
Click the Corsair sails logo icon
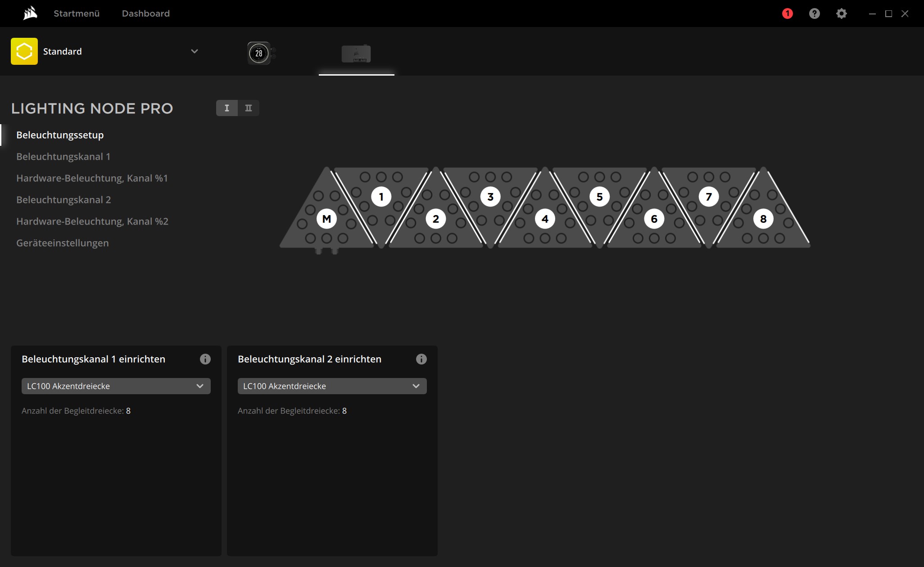point(30,13)
